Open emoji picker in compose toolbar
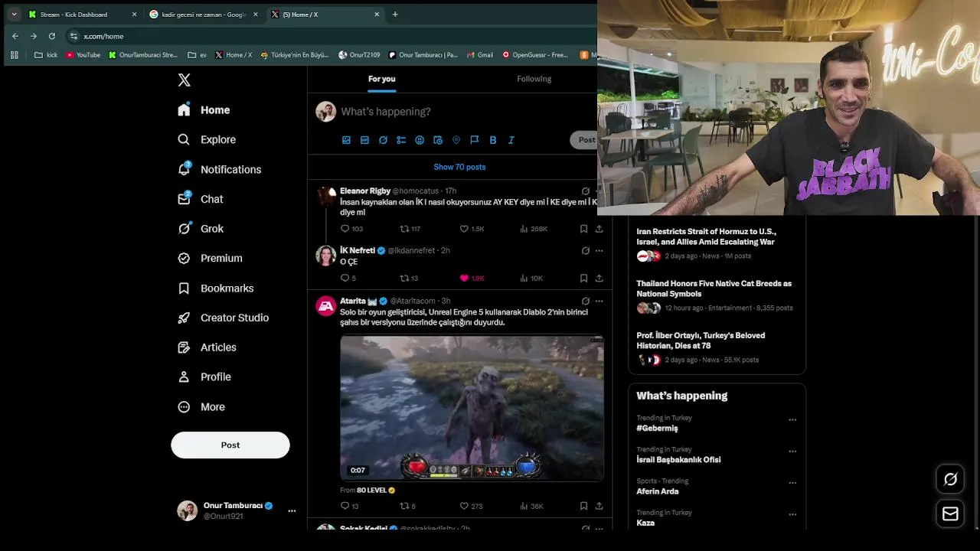This screenshot has width=980, height=551. pyautogui.click(x=420, y=140)
